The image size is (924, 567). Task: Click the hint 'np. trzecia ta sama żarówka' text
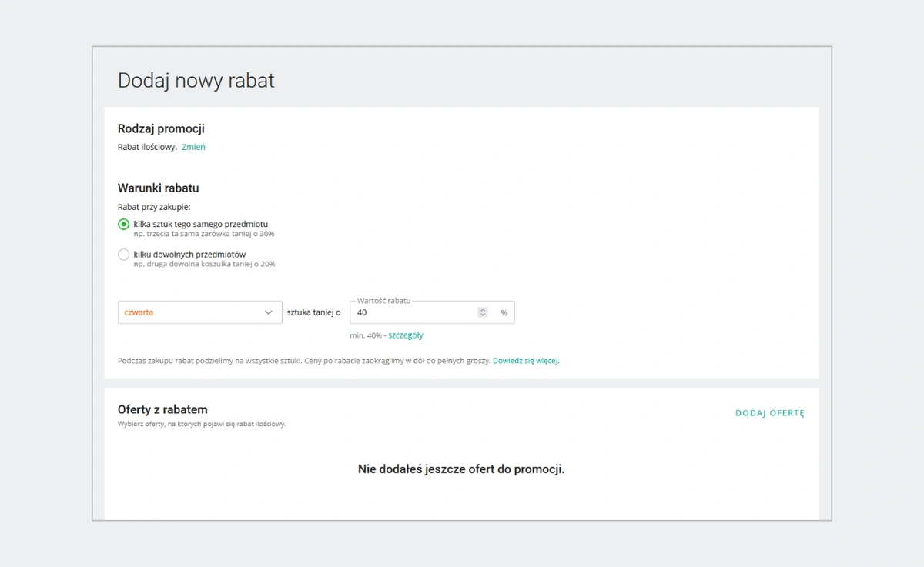click(x=203, y=234)
